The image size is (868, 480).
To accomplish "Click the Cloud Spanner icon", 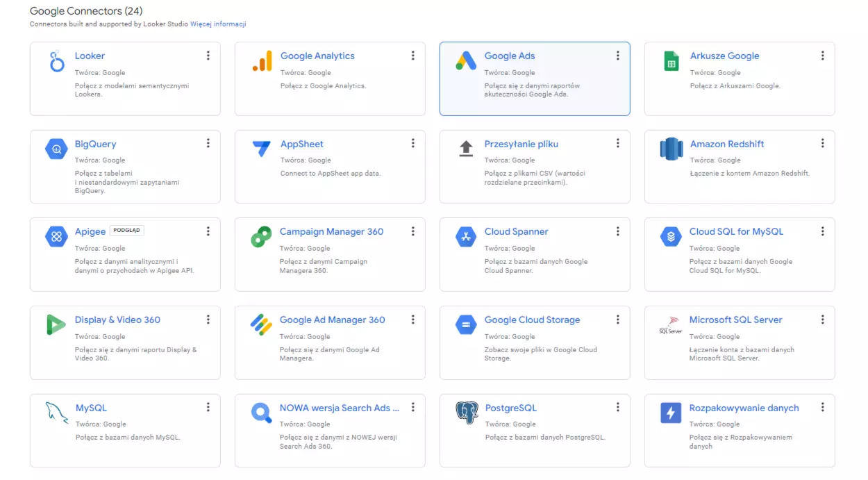I will (x=466, y=237).
